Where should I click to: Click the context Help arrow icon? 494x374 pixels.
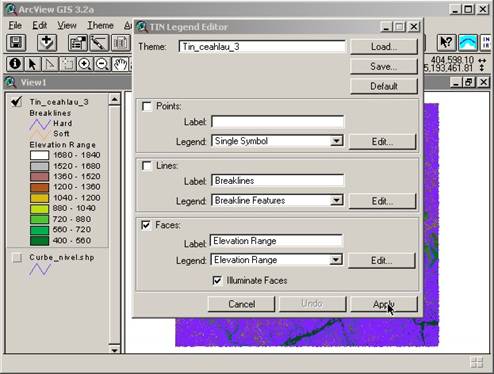coord(446,43)
